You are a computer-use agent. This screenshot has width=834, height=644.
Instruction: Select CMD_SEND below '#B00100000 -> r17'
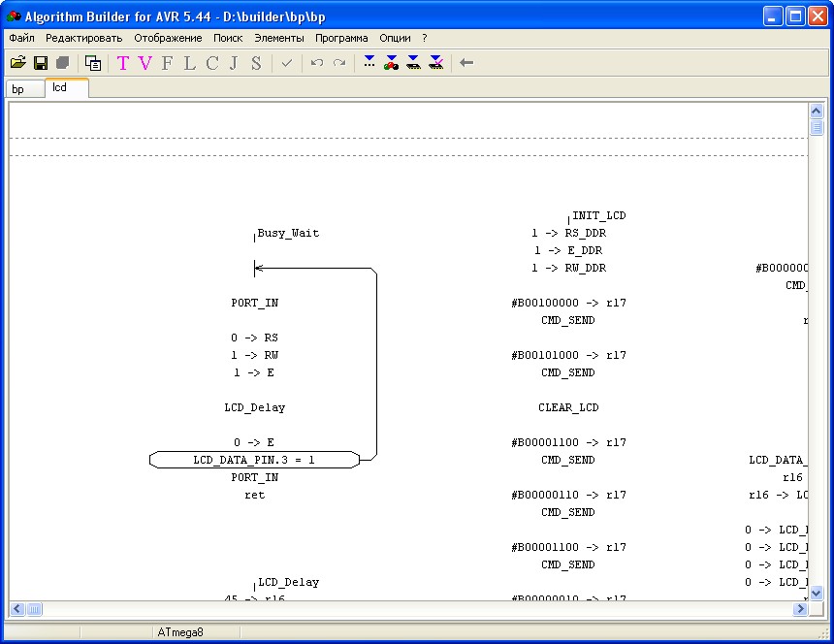click(568, 320)
